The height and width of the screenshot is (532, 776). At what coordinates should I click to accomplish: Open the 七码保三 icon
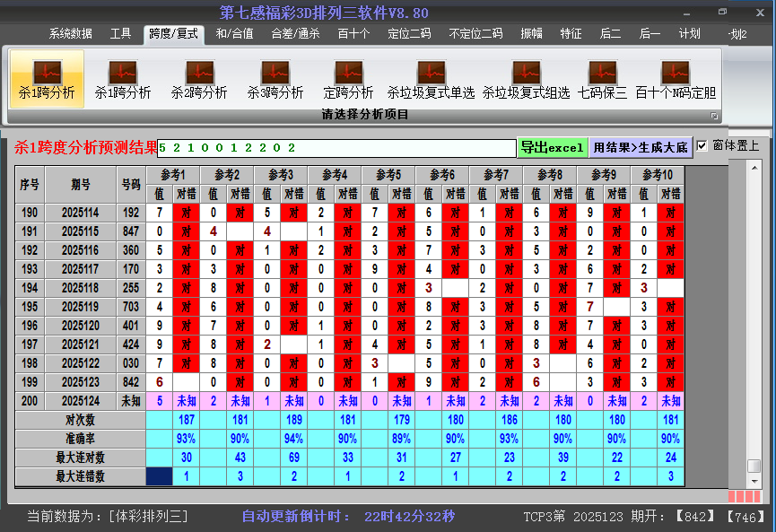[x=602, y=79]
